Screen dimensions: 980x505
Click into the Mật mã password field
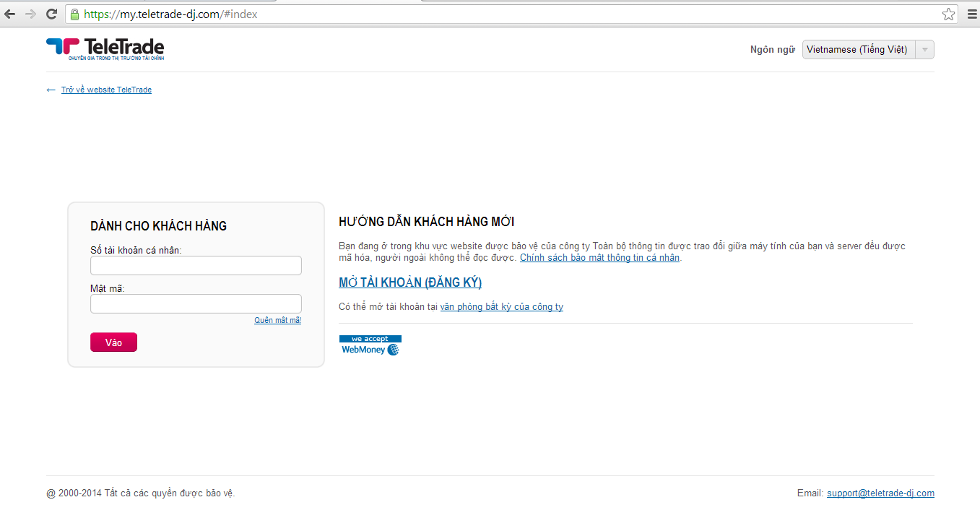(x=196, y=303)
